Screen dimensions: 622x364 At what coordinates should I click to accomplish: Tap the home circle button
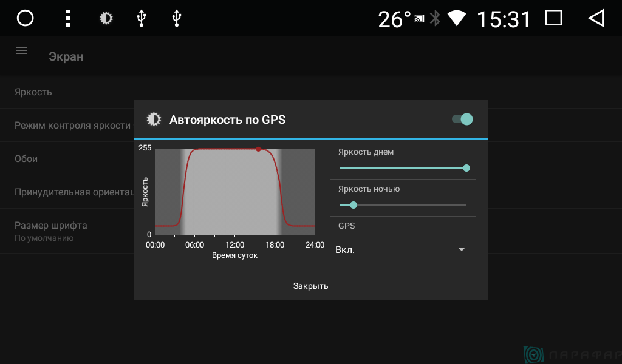[x=25, y=18]
